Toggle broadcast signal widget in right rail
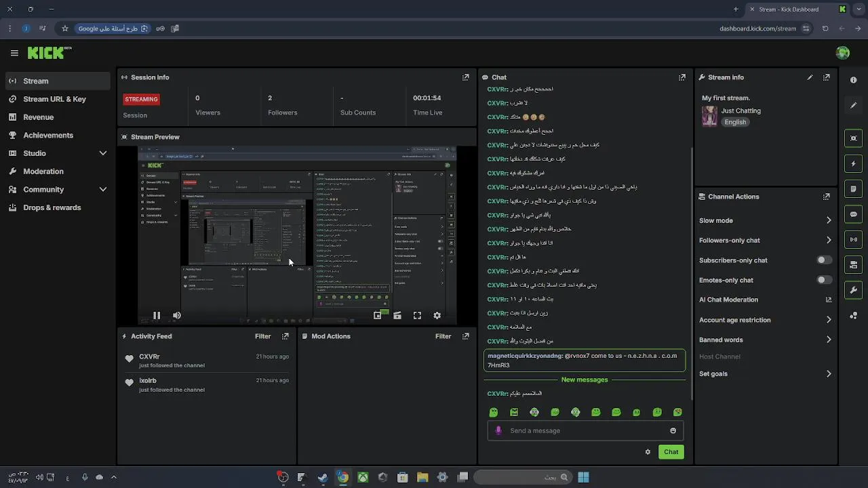This screenshot has height=488, width=868. [853, 239]
